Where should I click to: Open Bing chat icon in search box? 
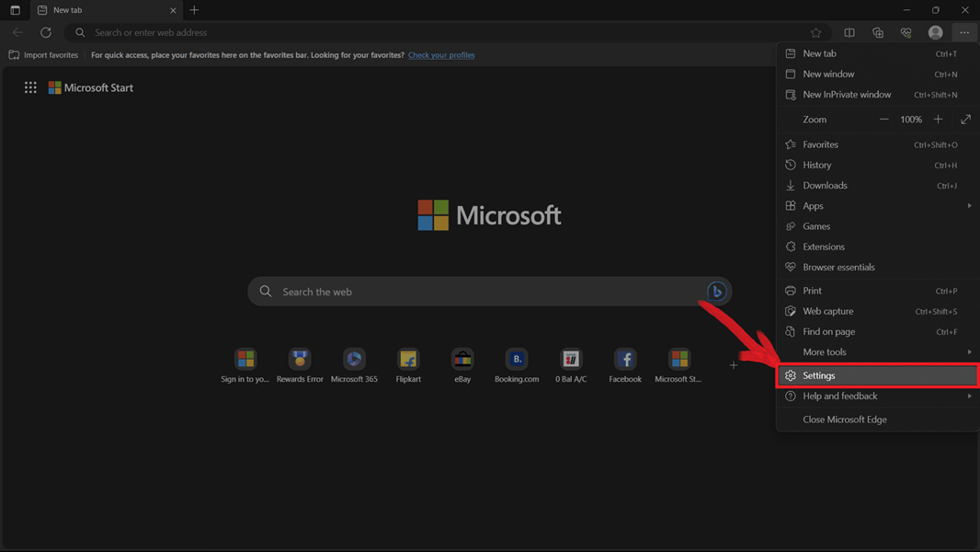click(x=716, y=292)
